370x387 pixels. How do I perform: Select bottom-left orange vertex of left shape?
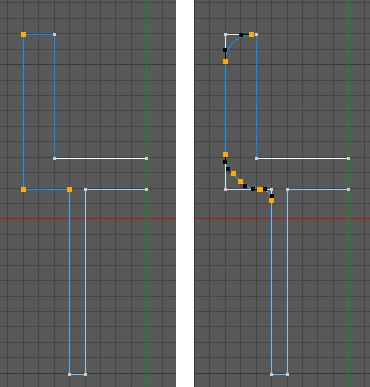pos(23,189)
